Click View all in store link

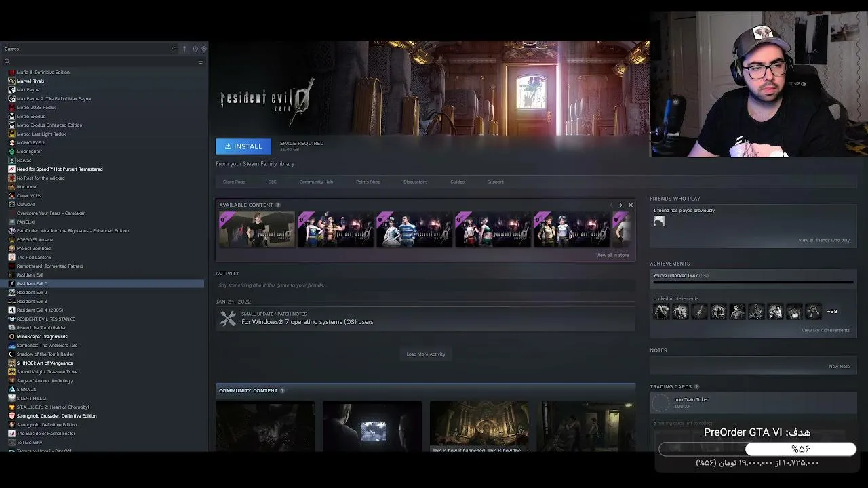pyautogui.click(x=612, y=255)
